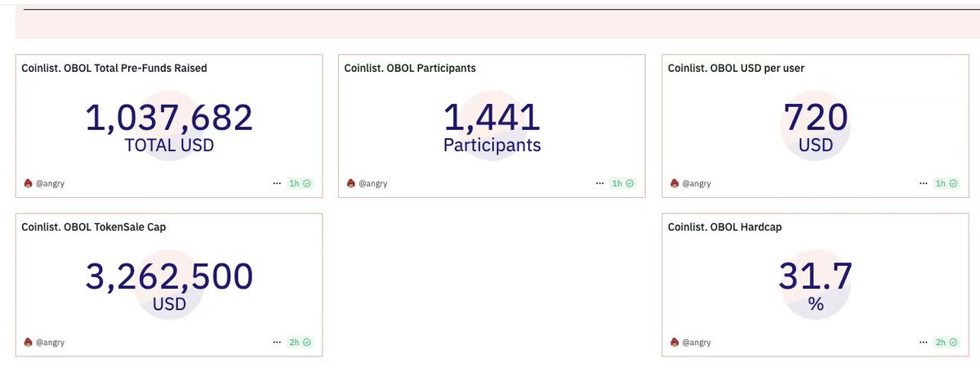Click the 'TOTAL USD' label

click(x=169, y=146)
